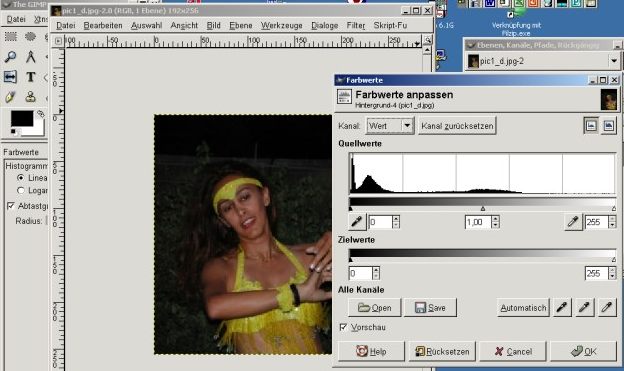Open the Bild menu
Image resolution: width=624 pixels, height=371 pixels.
[213, 25]
